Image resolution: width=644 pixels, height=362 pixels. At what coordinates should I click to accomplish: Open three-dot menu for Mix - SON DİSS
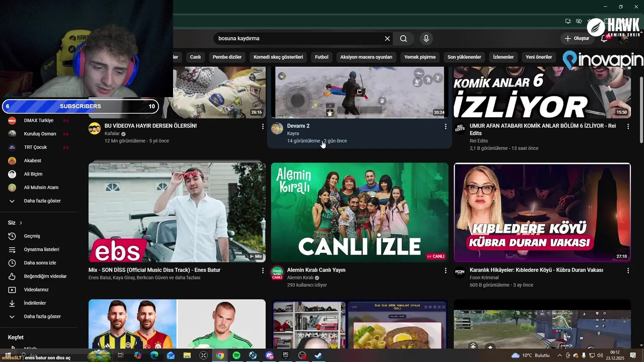pos(263,270)
